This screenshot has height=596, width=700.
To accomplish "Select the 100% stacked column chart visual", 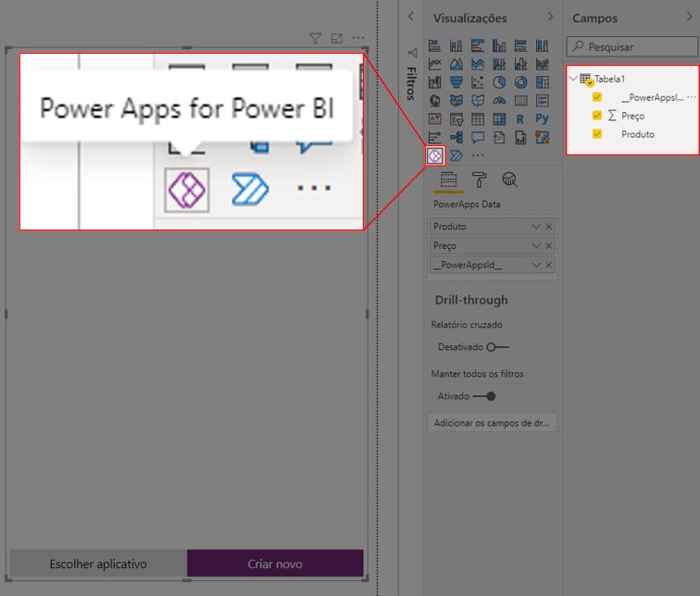I will [x=542, y=45].
